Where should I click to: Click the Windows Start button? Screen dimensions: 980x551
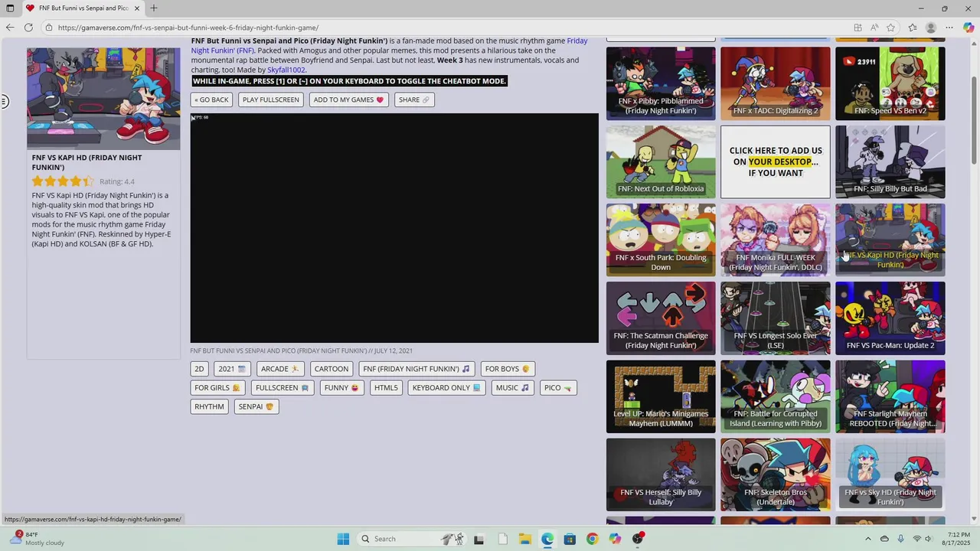pos(343,539)
